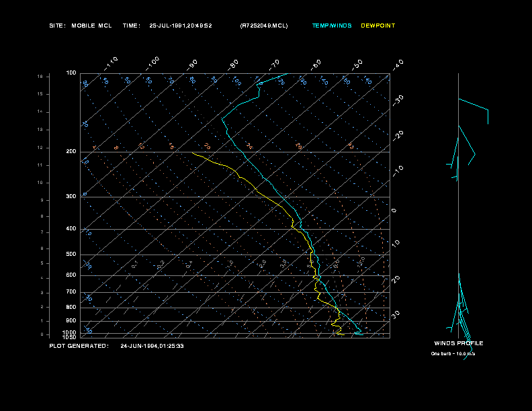Click pressure level label '500'
The height and width of the screenshot is (411, 532).
[x=71, y=254]
